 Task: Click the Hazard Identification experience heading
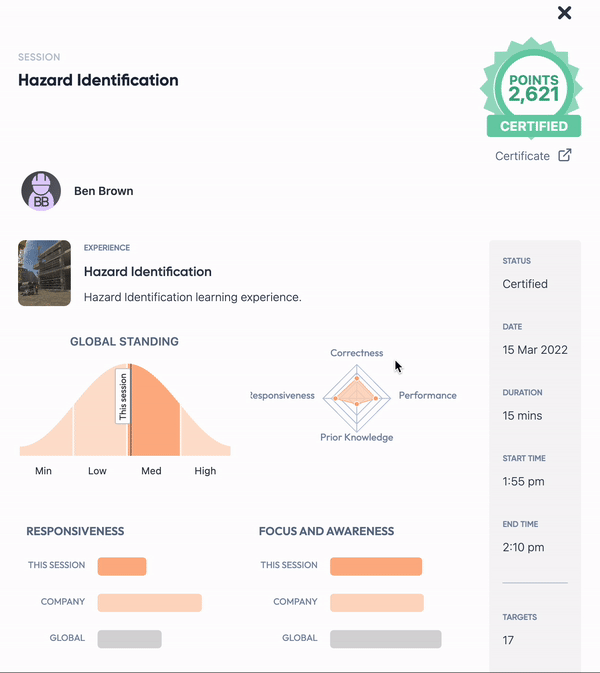pyautogui.click(x=148, y=272)
